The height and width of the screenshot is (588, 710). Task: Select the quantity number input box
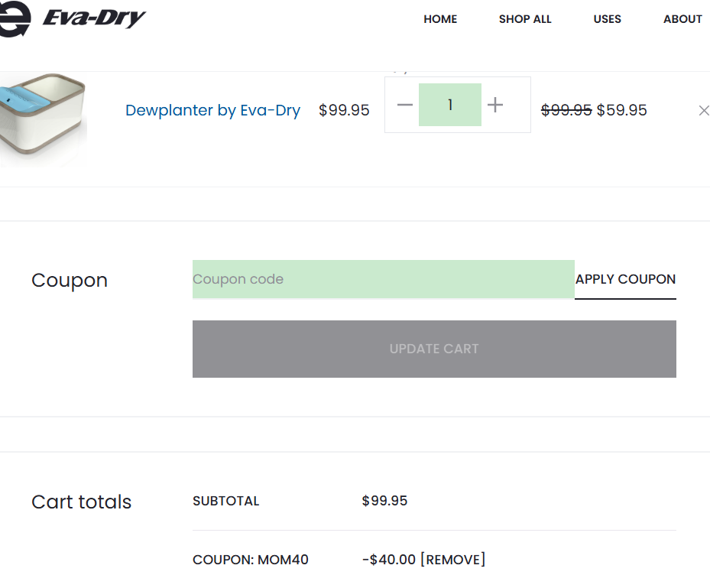point(450,105)
